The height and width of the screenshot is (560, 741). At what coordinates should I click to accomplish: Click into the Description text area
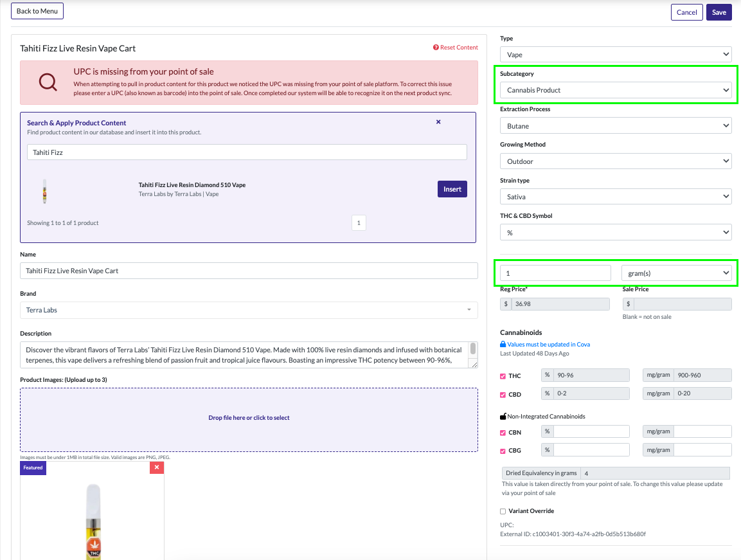(x=244, y=355)
